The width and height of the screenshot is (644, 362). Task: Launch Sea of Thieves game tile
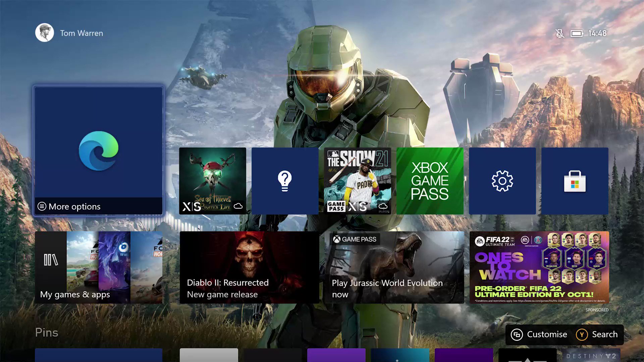tap(212, 181)
